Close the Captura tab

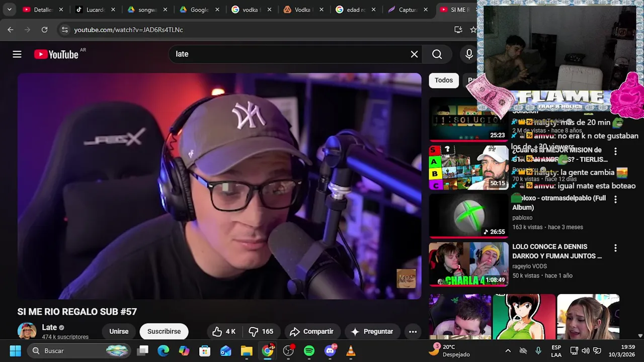tap(426, 10)
